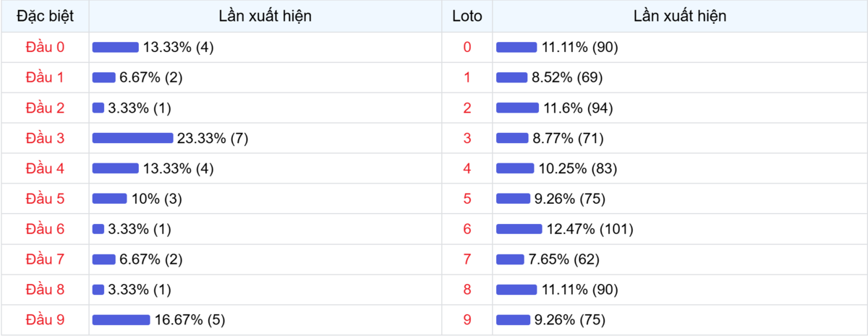Click the bar beside 7.65% (62)

coord(510,259)
